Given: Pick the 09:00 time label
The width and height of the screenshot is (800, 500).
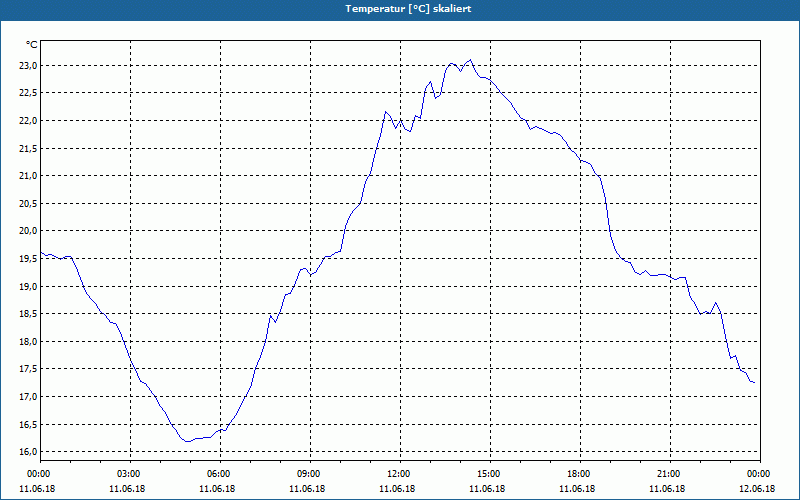Looking at the screenshot, I should [x=310, y=474].
